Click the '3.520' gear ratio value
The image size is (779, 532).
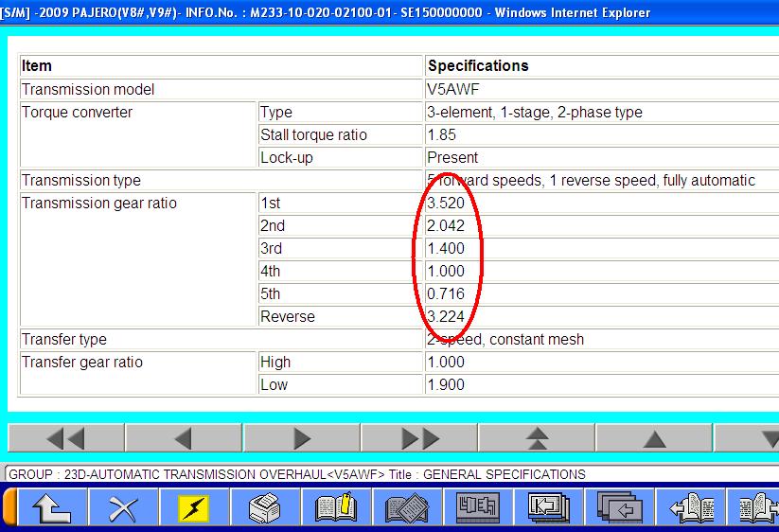point(446,204)
